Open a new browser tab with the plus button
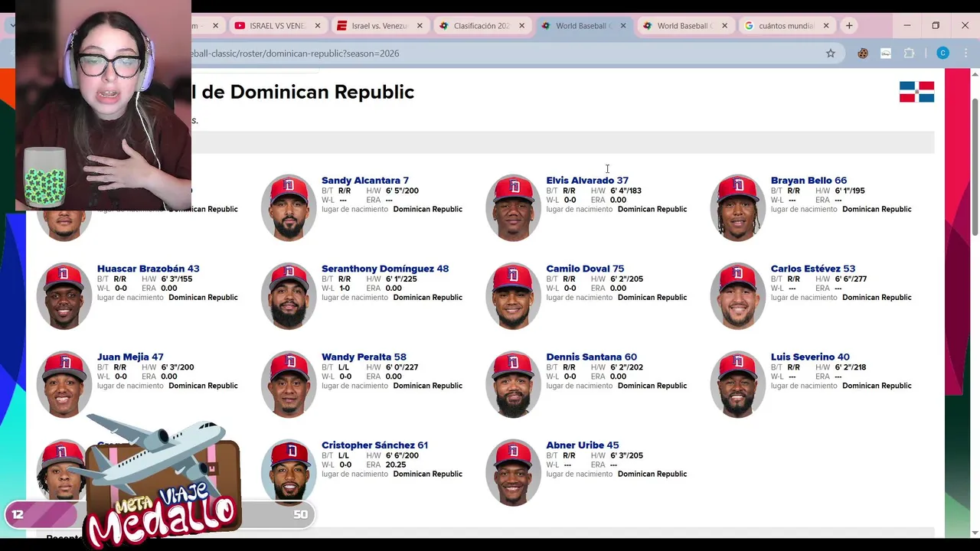Image resolution: width=980 pixels, height=551 pixels. pyautogui.click(x=849, y=26)
